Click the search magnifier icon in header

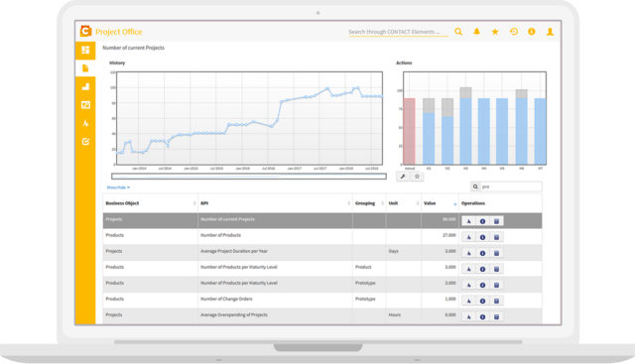pyautogui.click(x=458, y=32)
